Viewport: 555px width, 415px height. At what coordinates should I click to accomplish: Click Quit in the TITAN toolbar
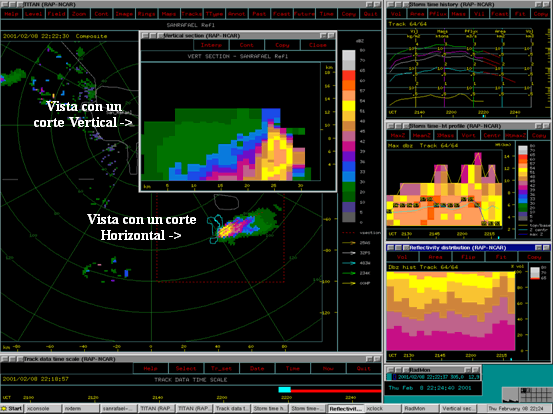pyautogui.click(x=370, y=14)
